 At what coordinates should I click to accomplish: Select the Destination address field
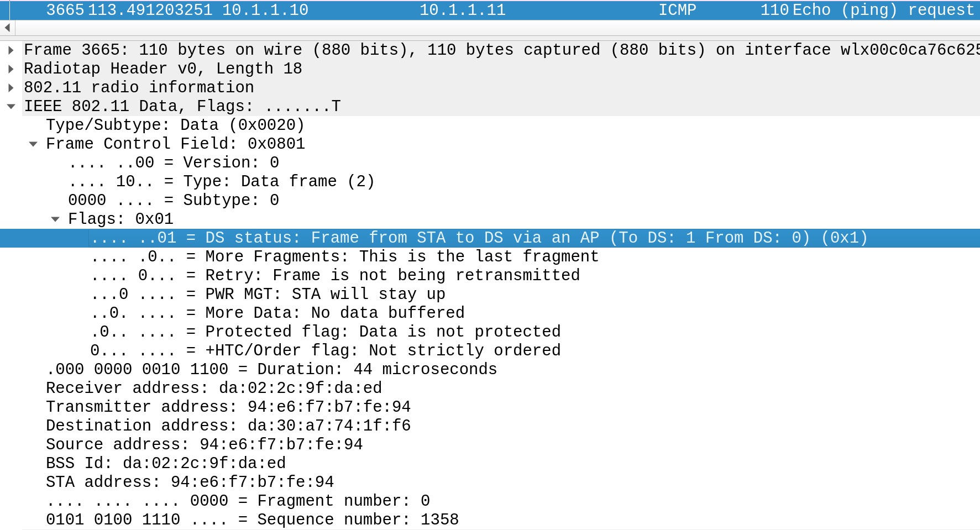click(x=228, y=426)
